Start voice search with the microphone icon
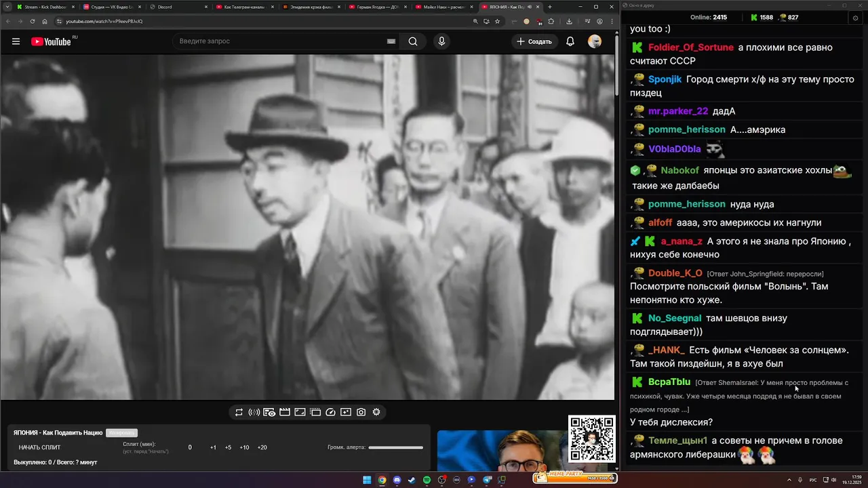This screenshot has height=488, width=868. tap(441, 41)
